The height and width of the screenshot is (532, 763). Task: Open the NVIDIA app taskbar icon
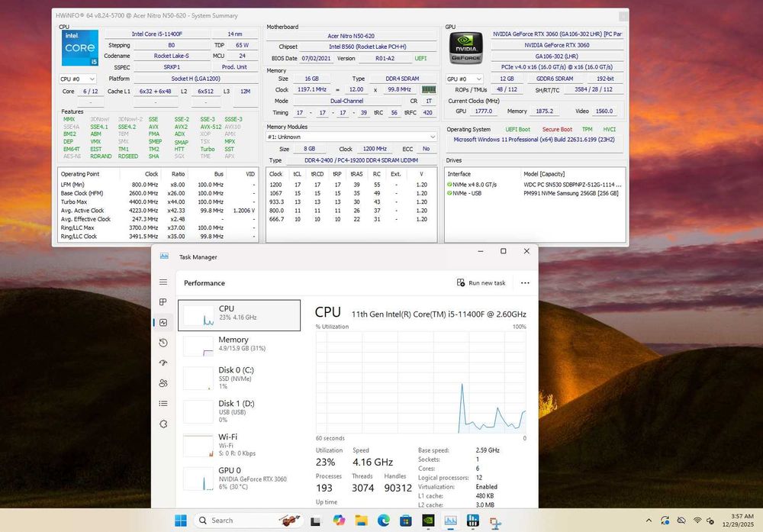[x=428, y=521]
